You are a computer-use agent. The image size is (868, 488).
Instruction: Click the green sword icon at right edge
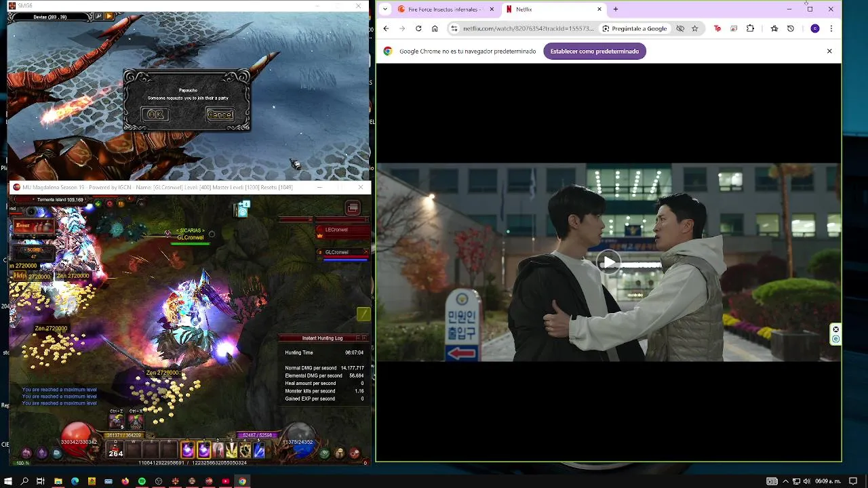[x=363, y=314]
